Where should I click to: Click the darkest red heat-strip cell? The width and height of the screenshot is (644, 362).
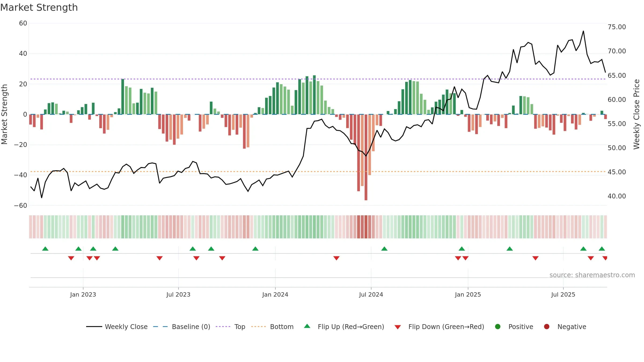pos(366,227)
